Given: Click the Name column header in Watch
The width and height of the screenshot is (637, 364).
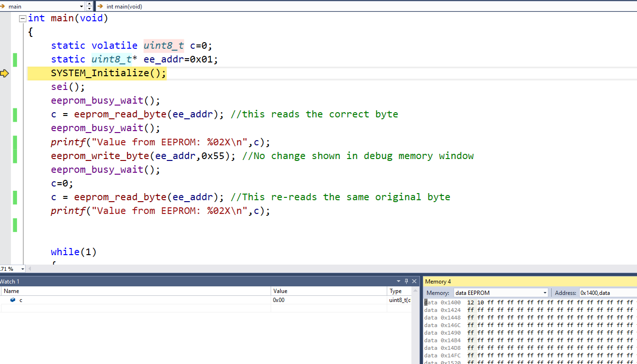Looking at the screenshot, I should [x=11, y=291].
